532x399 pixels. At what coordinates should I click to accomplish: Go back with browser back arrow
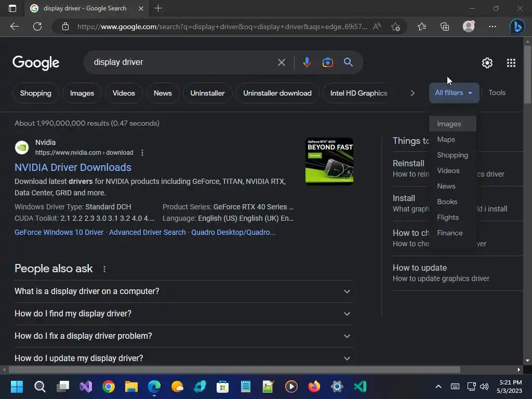pos(14,26)
